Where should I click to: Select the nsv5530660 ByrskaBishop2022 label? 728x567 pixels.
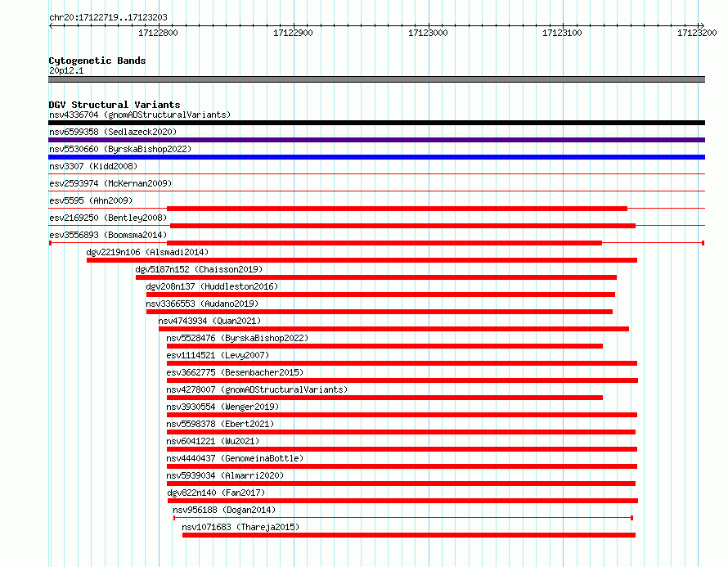tap(120, 149)
